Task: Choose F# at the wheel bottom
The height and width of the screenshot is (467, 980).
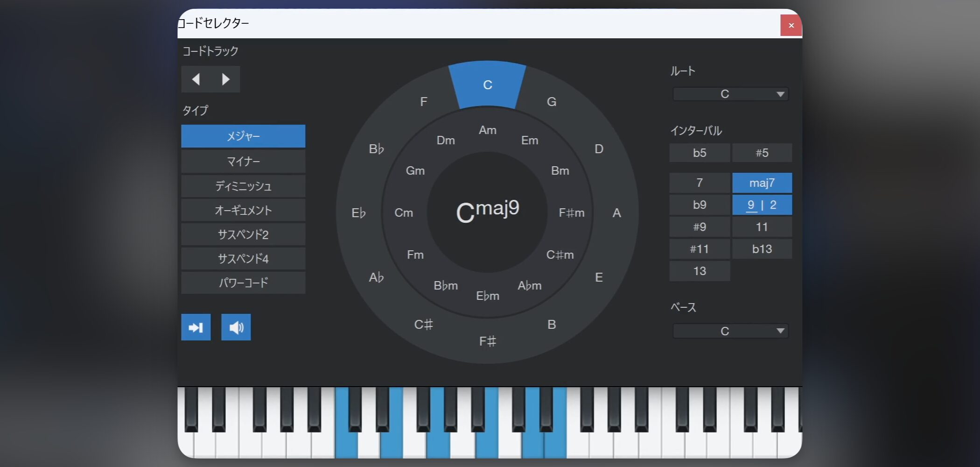Action: [x=487, y=341]
